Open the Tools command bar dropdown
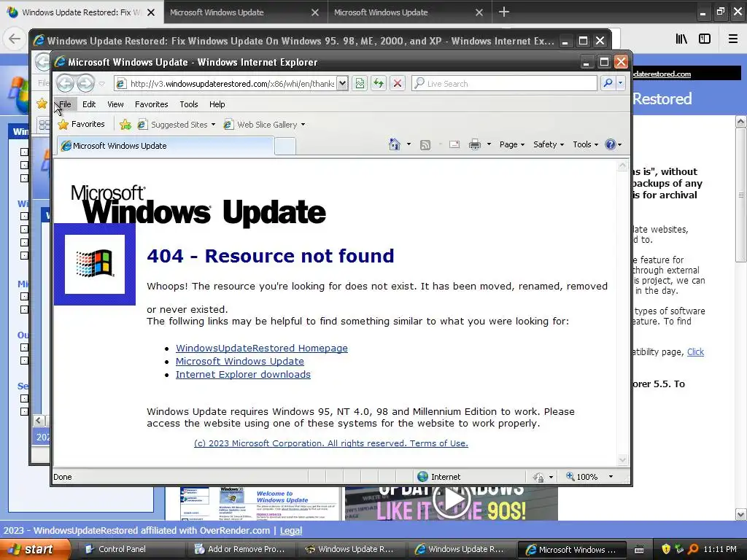 [x=585, y=144]
